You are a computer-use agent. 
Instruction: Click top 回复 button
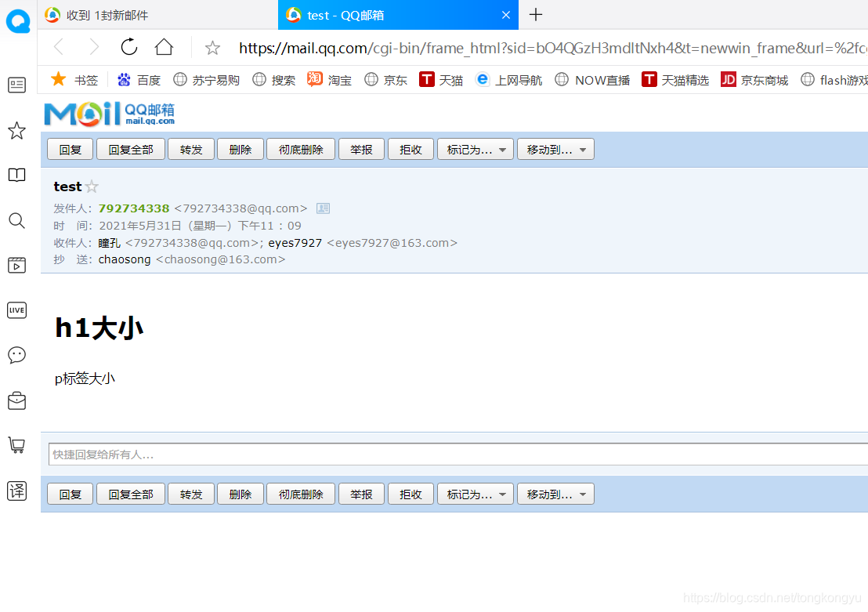[x=70, y=149]
